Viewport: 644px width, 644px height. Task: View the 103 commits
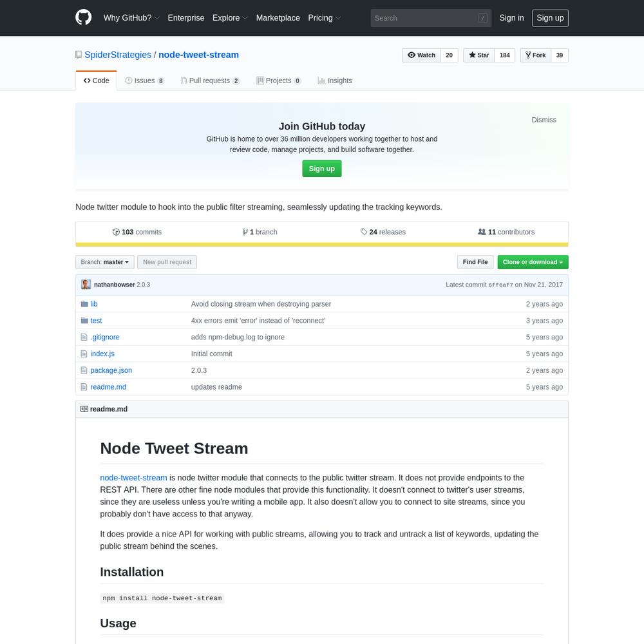[137, 232]
